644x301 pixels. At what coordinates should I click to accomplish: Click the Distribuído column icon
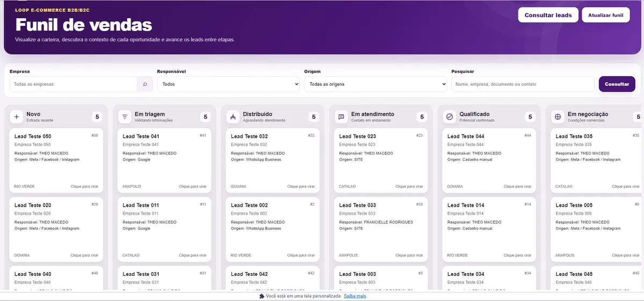click(x=233, y=116)
